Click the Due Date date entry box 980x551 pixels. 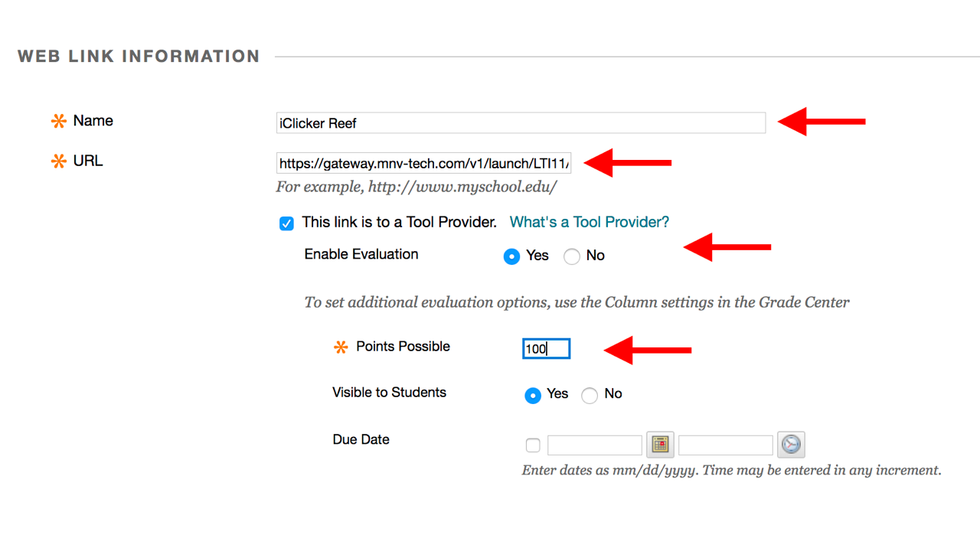tap(595, 445)
